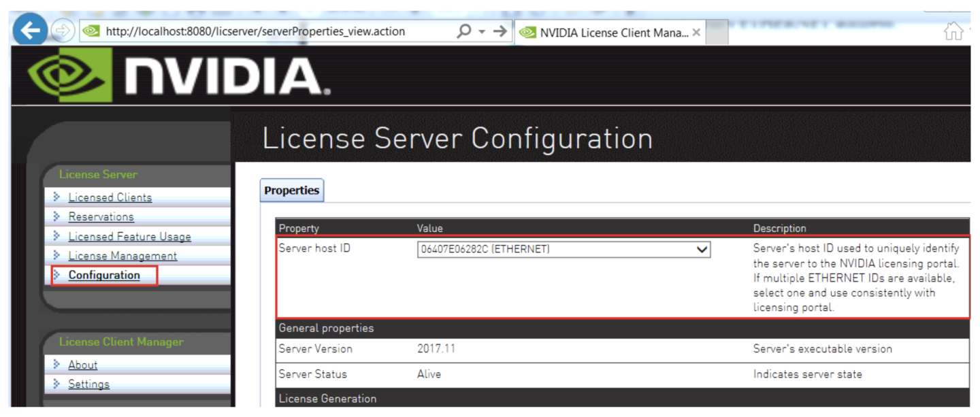Click the NVIDIA logo in the header
The width and height of the screenshot is (980, 417).
tap(178, 77)
